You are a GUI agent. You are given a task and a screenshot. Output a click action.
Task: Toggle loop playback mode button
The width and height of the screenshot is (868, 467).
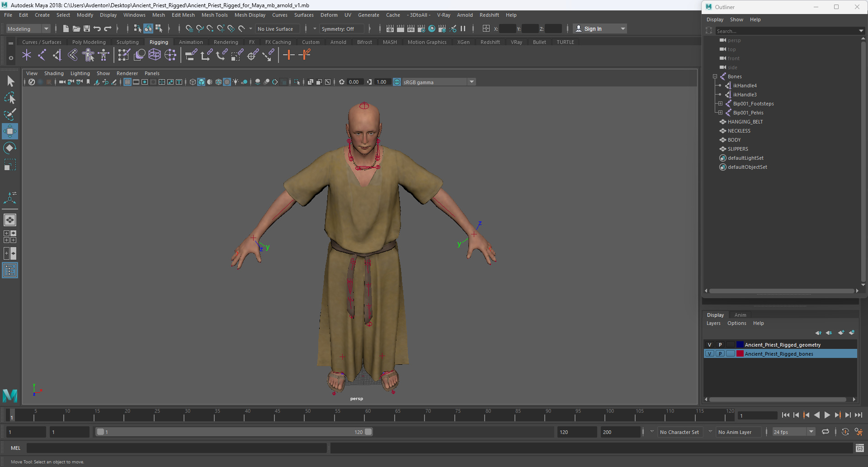(826, 432)
